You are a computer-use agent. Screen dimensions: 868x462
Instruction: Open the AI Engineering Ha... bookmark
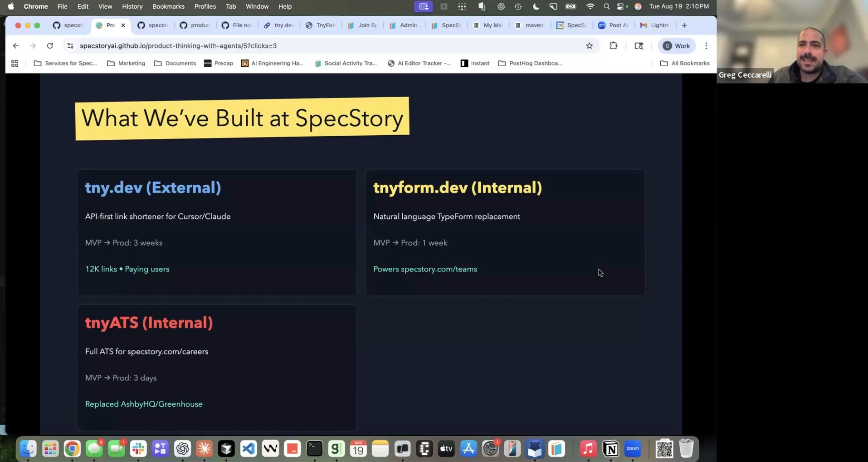[273, 64]
